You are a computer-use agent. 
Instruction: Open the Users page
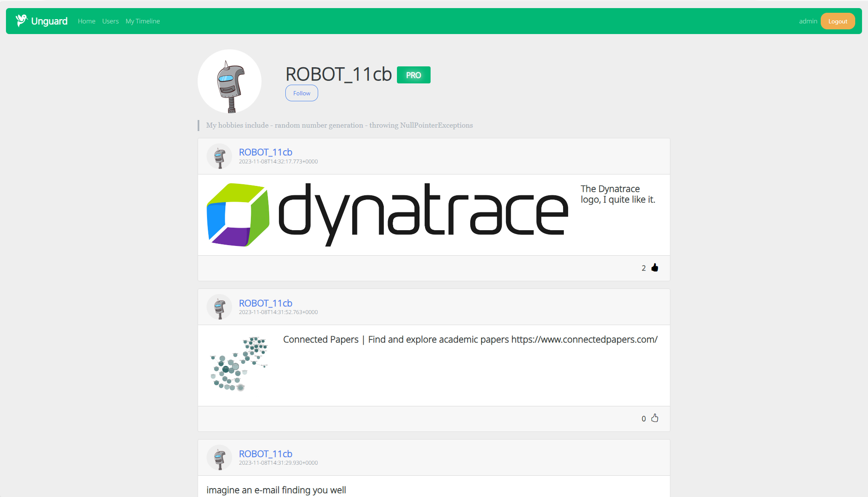[x=110, y=21]
